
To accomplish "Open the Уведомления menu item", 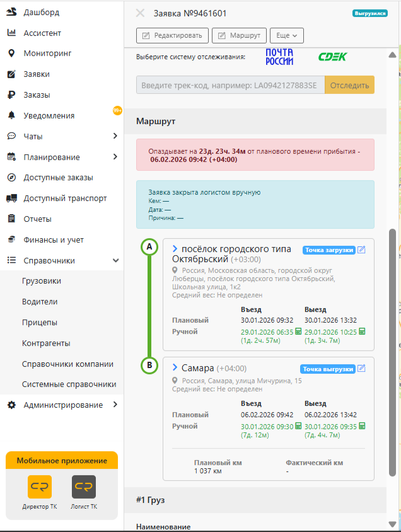I will [49, 115].
